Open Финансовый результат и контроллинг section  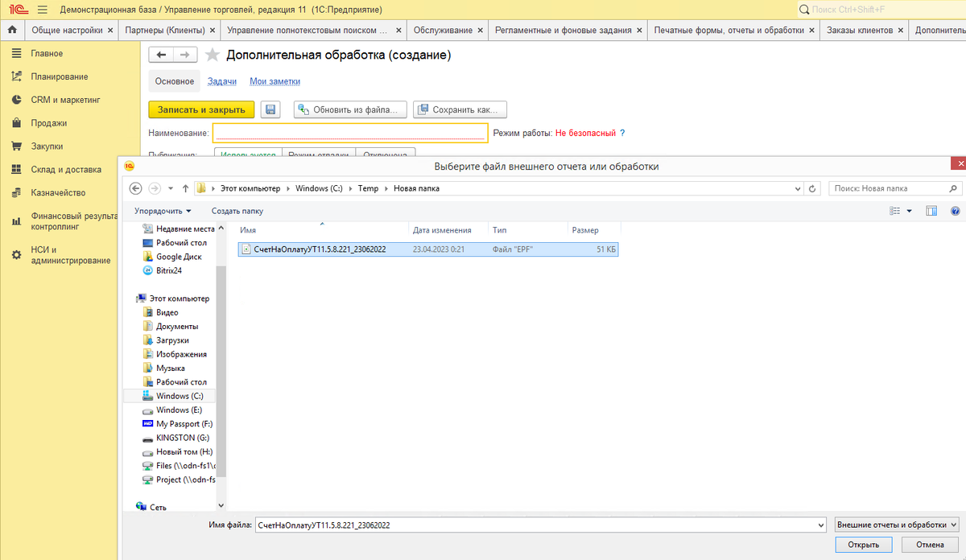pyautogui.click(x=74, y=221)
